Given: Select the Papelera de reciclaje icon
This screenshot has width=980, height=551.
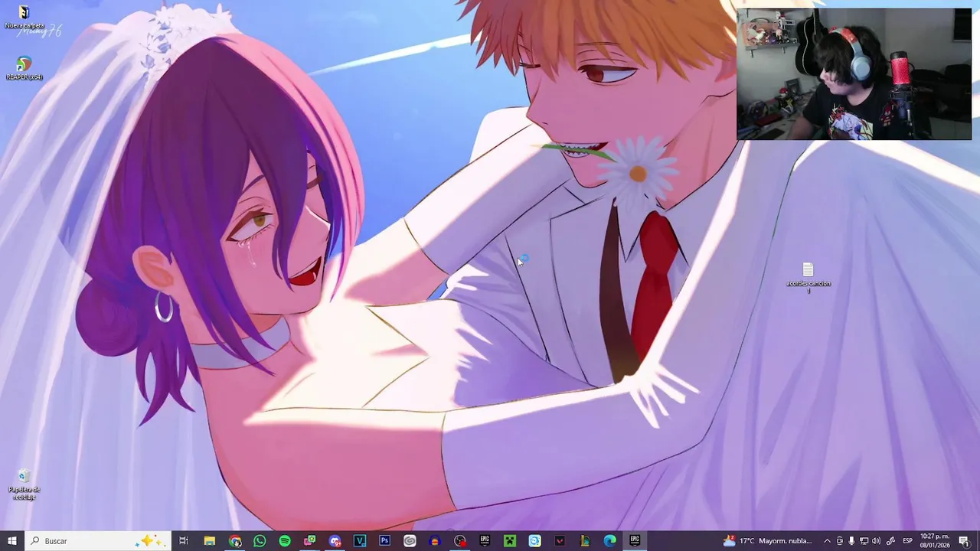Looking at the screenshot, I should (x=24, y=485).
